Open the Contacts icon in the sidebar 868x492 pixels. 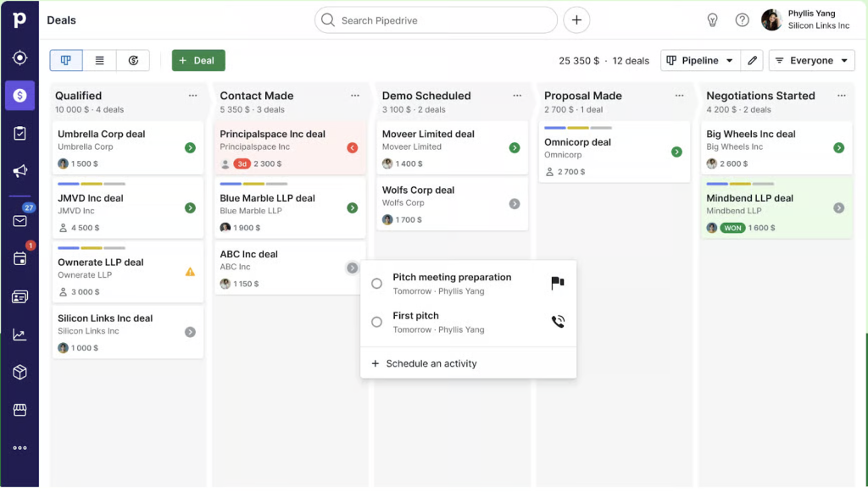point(20,296)
